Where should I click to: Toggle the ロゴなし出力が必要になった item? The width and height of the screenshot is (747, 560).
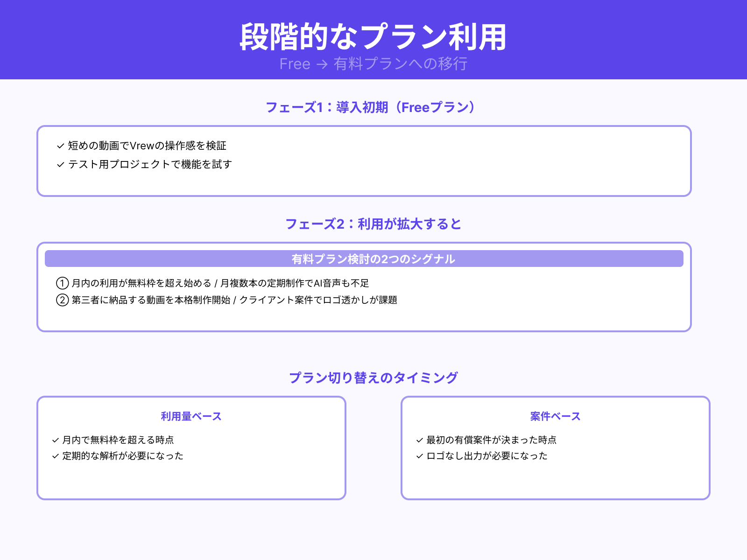point(486,456)
